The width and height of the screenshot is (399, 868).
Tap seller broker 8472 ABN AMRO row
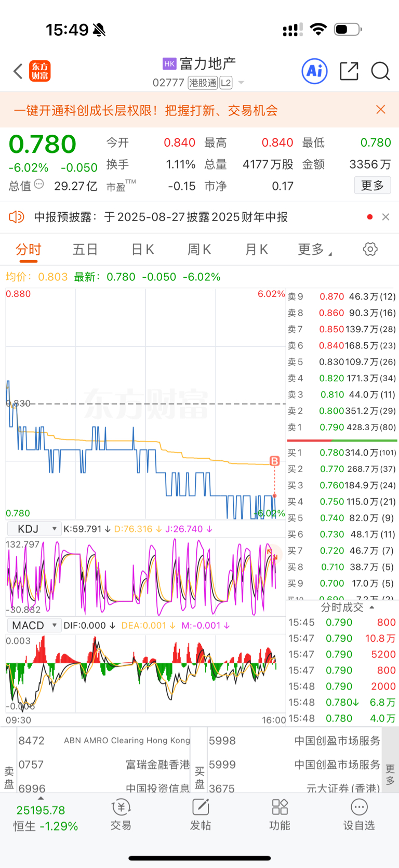[104, 741]
